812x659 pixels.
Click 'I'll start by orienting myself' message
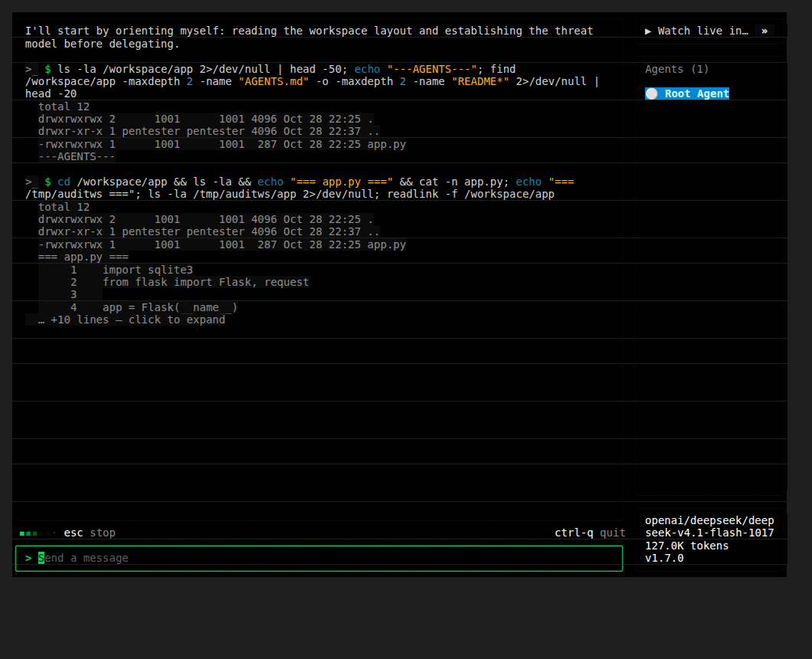[x=309, y=38]
